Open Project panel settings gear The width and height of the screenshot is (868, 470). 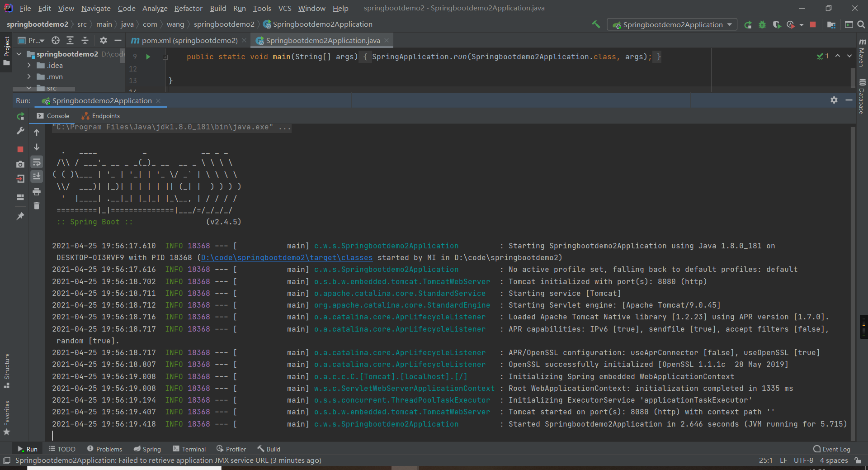tap(104, 40)
